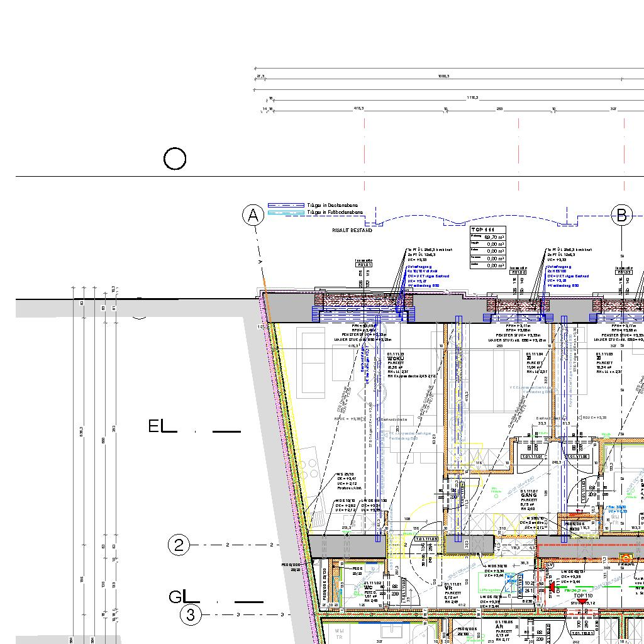This screenshot has height=644, width=644.
Task: Select grid axis bubble 3
Action: 191,615
